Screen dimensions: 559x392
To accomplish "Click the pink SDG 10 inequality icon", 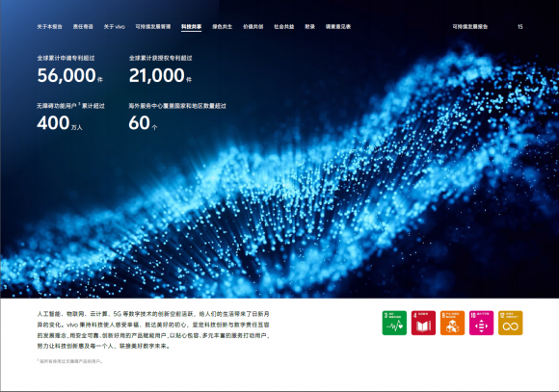I will point(481,323).
